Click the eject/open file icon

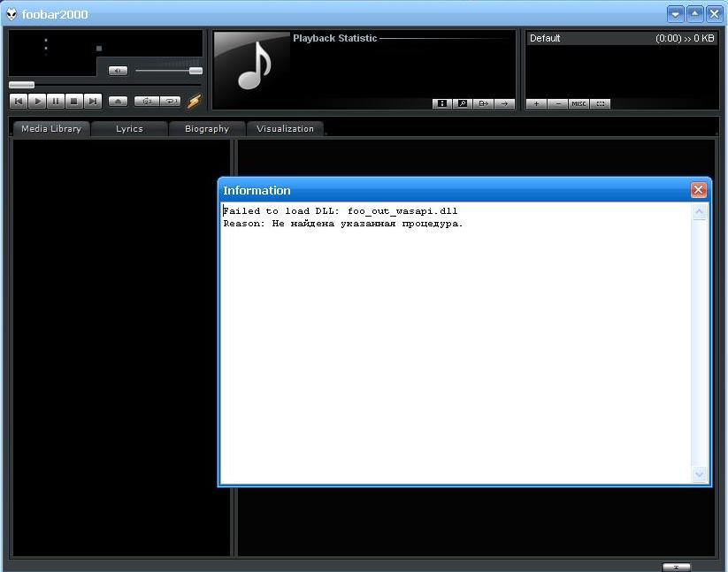119,102
